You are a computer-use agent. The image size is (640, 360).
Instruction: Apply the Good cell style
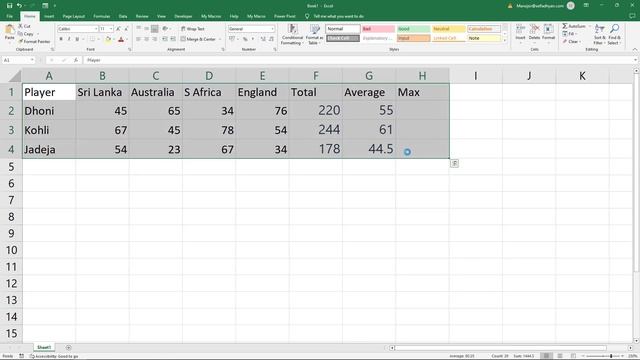(x=413, y=29)
